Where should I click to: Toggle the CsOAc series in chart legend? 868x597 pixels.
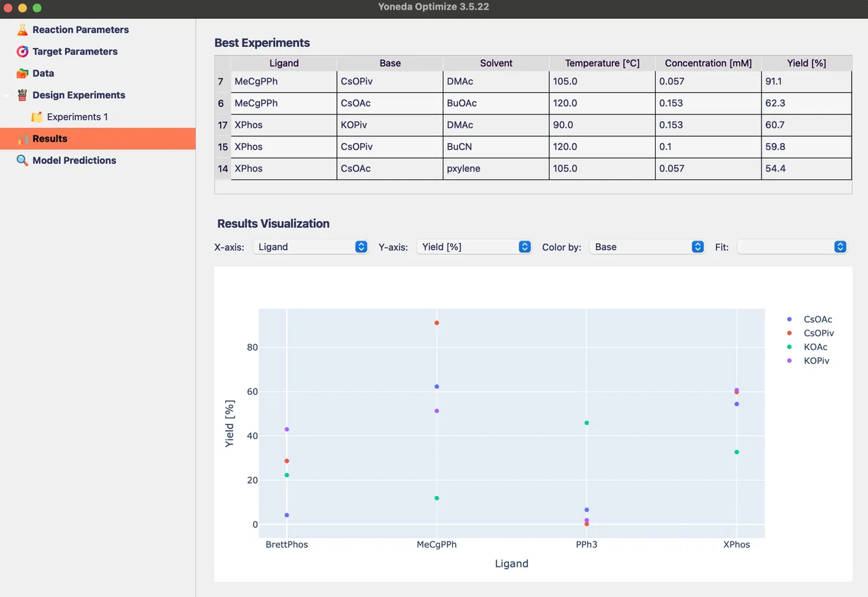pos(809,319)
